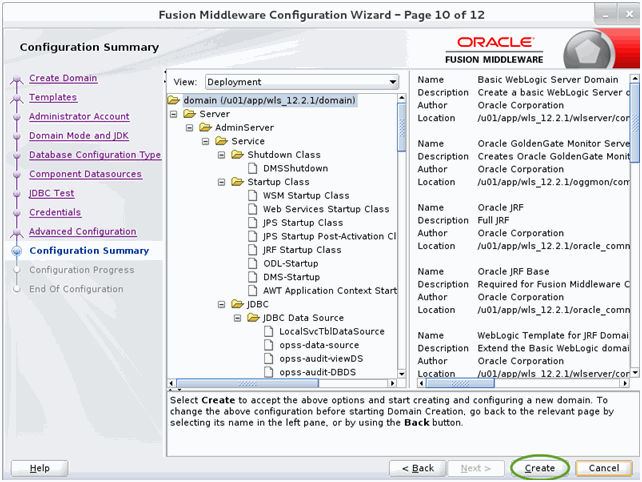This screenshot has width=642, height=482.
Task: Select the DMSShutdown file icon
Action: click(x=253, y=168)
